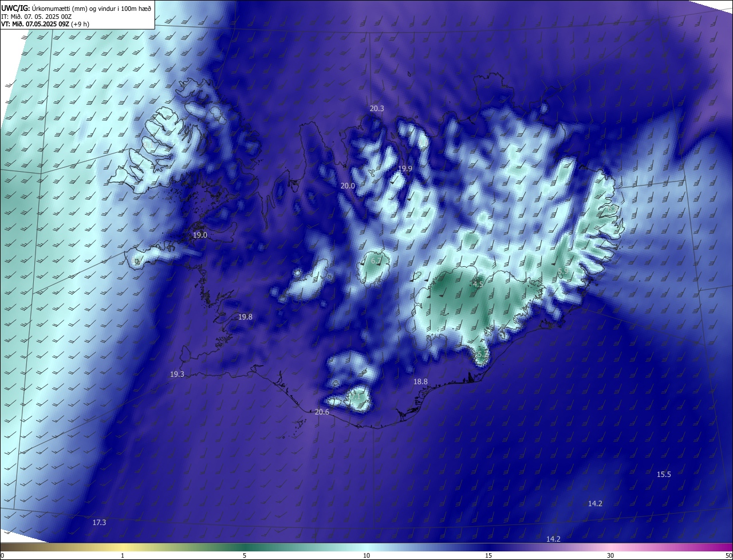Viewport: 733px width, 560px height.
Task: Click the color bar tick label '50'
Action: click(728, 555)
